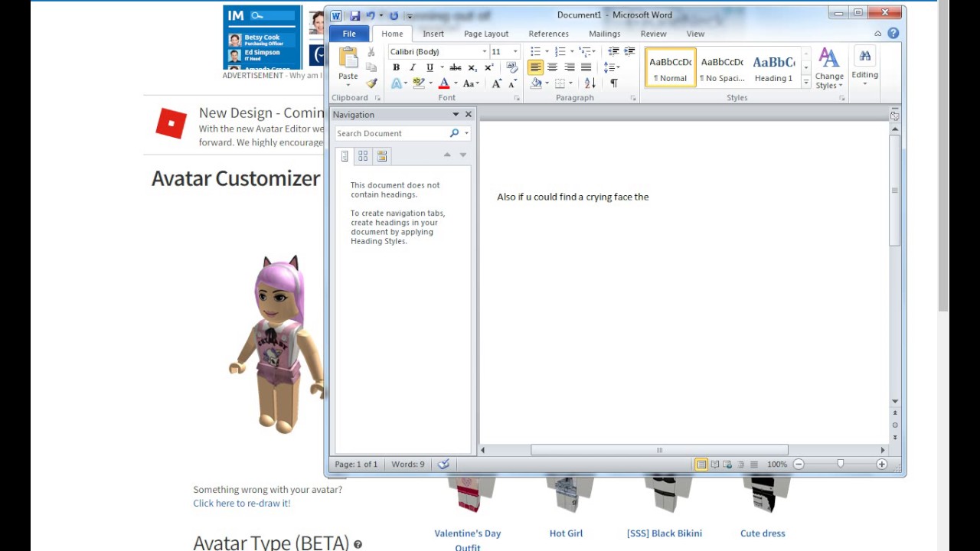980x551 pixels.
Task: Click the Decrease Indent icon
Action: (613, 51)
